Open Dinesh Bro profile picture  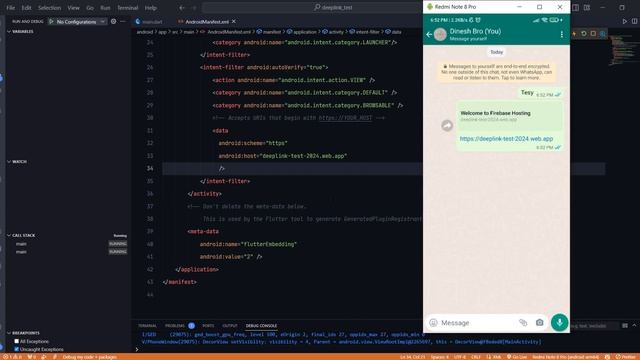click(440, 35)
